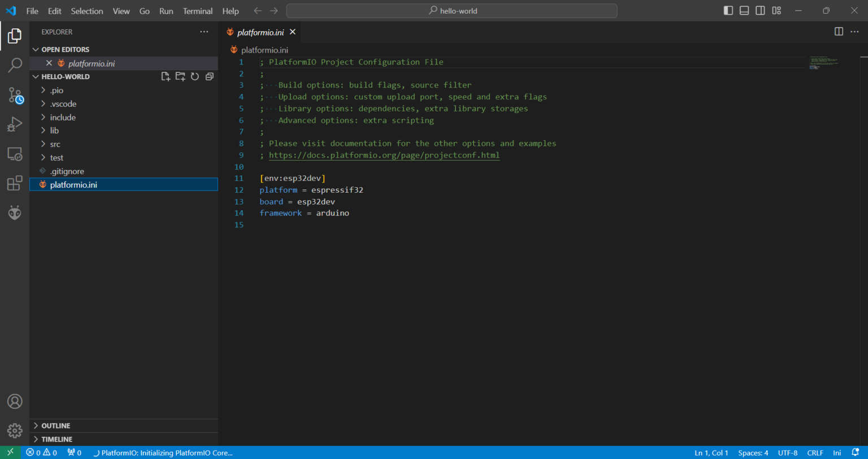Refresh the explorer file tree
Screen dimensions: 868x459
[x=195, y=77]
